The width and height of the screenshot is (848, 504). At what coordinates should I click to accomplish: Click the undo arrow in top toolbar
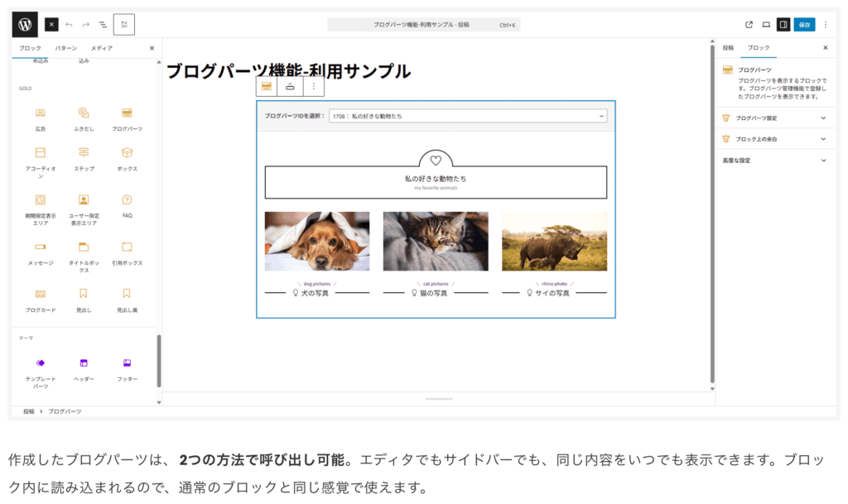click(69, 25)
